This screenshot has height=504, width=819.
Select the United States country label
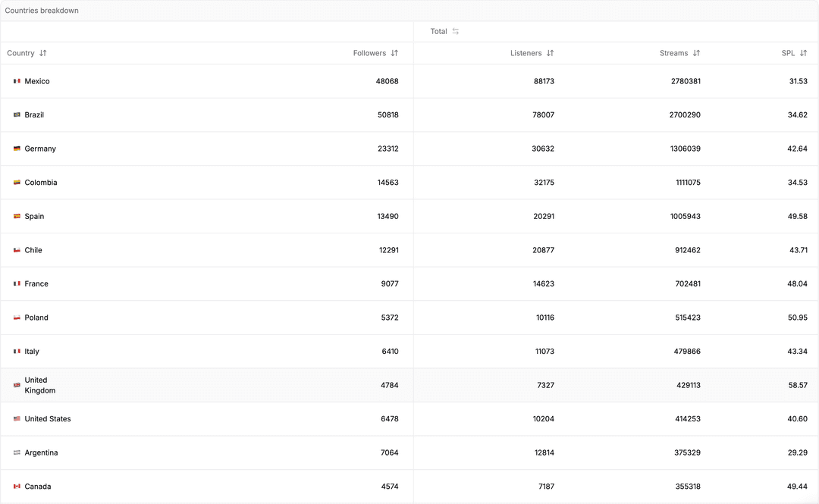pos(48,418)
